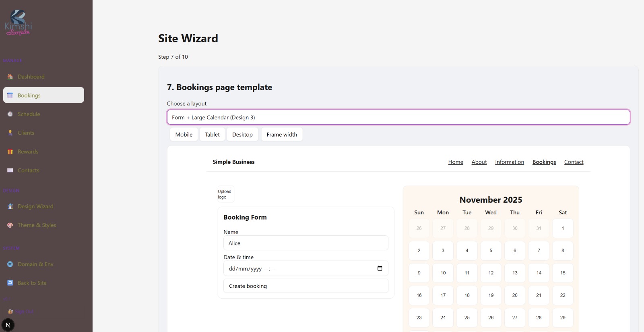Viewport: 644px width, 332px height.
Task: Click greyed-out October 31 day cell
Action: 539,228
